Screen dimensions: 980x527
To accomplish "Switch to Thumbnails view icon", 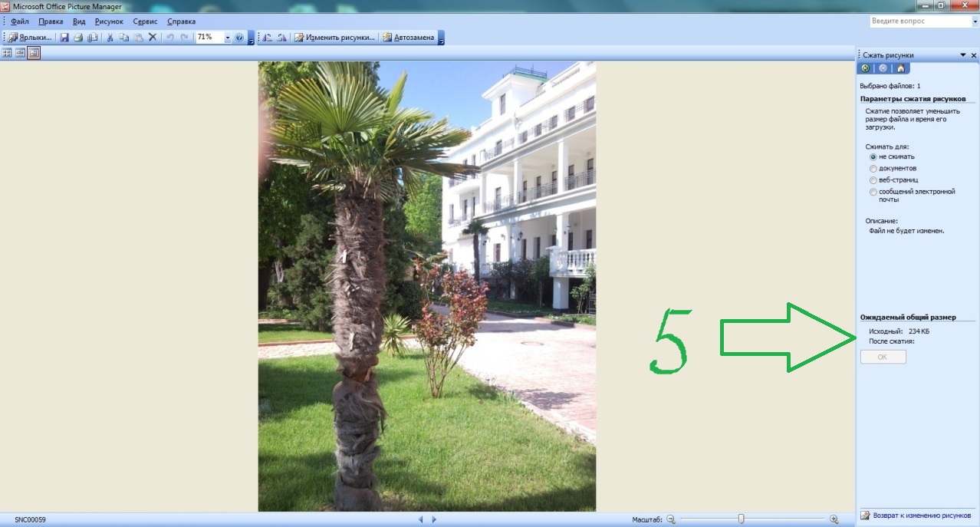I will pos(7,53).
